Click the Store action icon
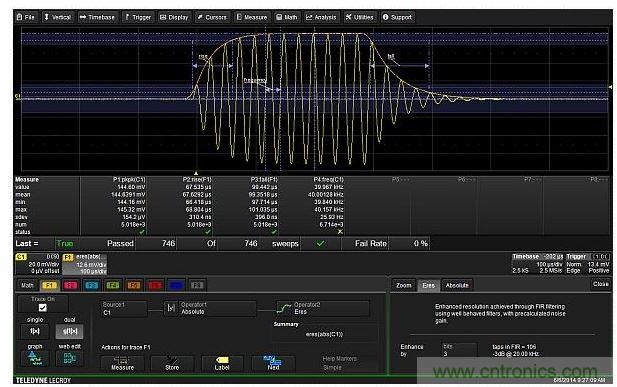The height and width of the screenshot is (387, 617). 172,363
